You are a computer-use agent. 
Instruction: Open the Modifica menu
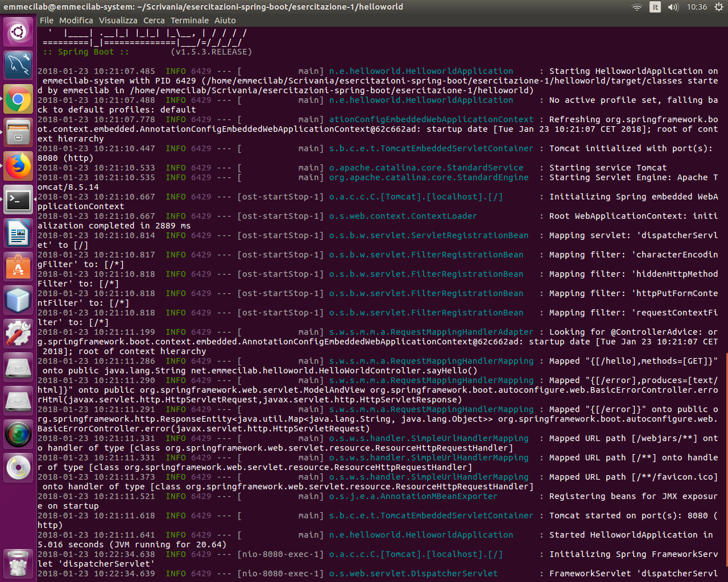click(x=76, y=20)
